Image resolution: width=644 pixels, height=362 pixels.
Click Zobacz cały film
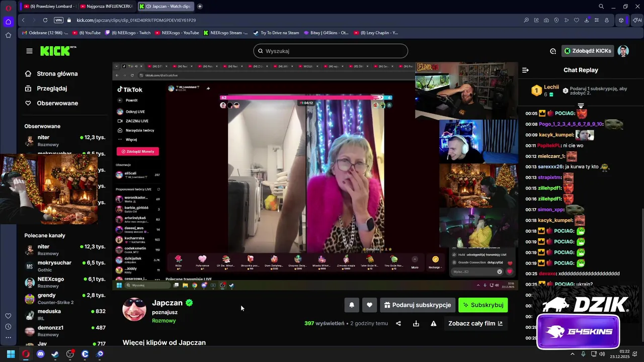tap(475, 323)
